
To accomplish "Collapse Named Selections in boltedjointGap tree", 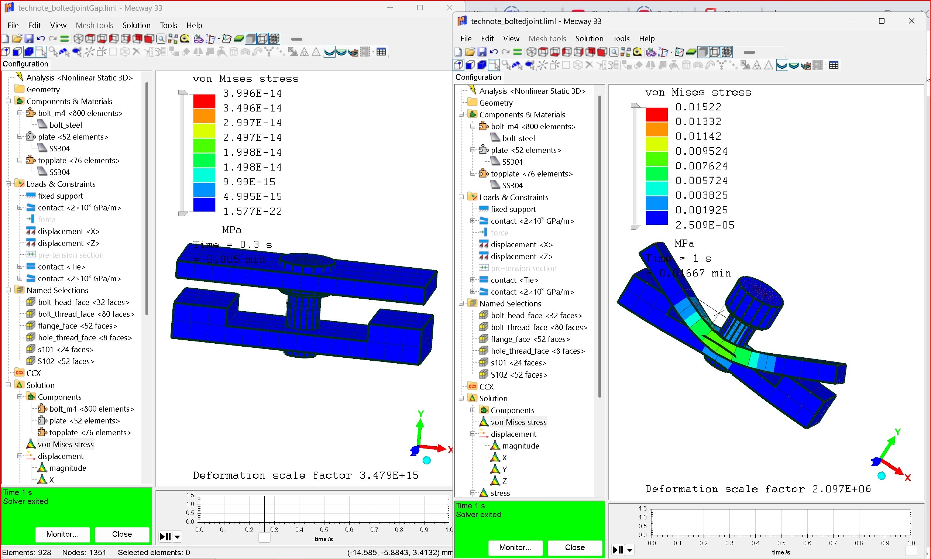I will click(8, 290).
